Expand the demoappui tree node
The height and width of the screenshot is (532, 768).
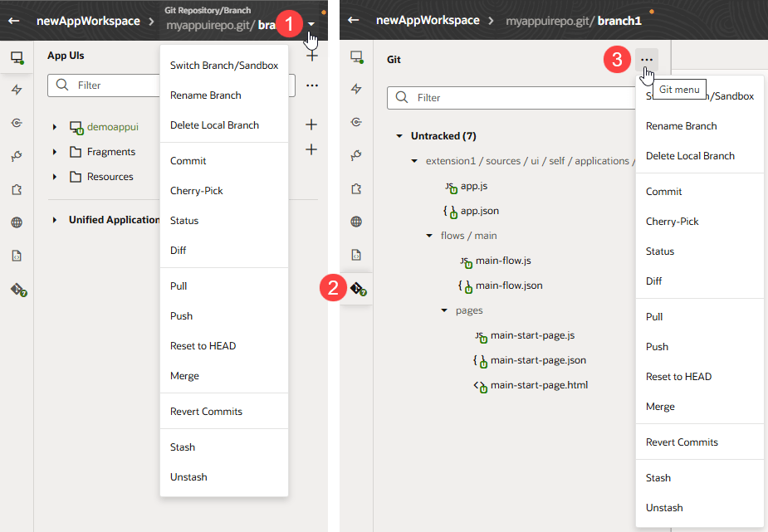[55, 127]
